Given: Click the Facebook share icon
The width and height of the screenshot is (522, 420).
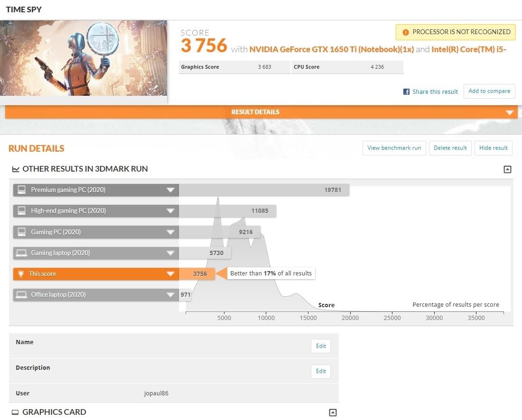Looking at the screenshot, I should pyautogui.click(x=406, y=91).
